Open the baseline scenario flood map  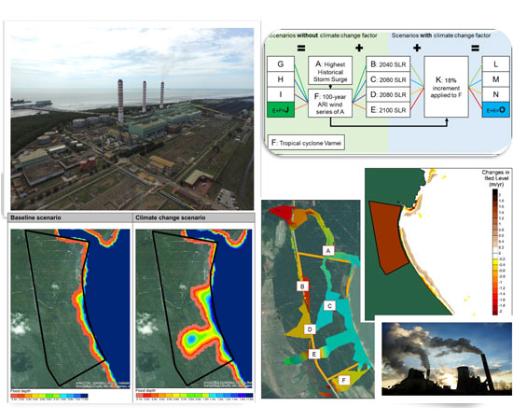point(70,309)
